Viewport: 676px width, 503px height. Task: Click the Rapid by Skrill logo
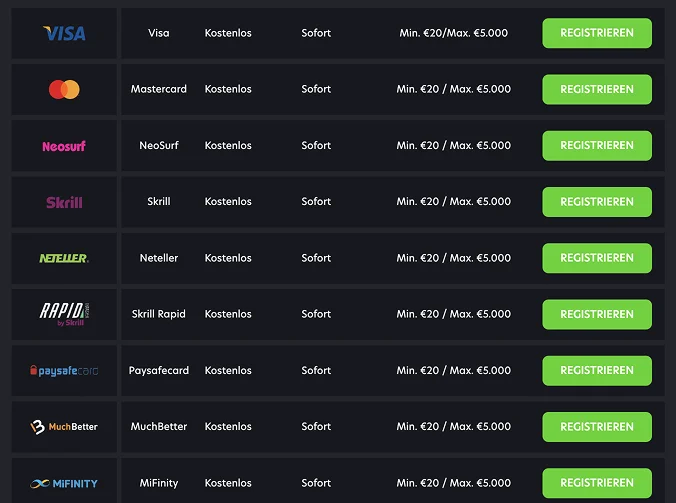65,314
